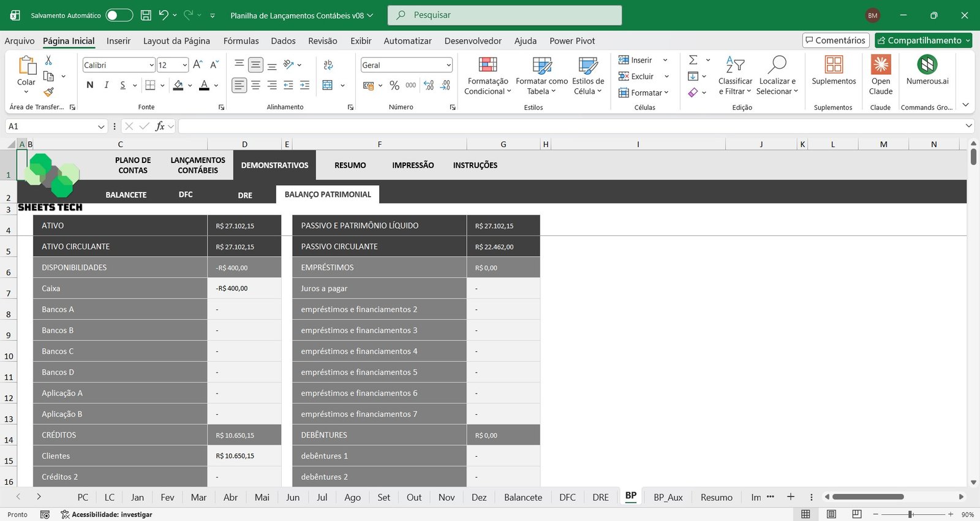
Task: Toggle italic text formatting
Action: [107, 85]
